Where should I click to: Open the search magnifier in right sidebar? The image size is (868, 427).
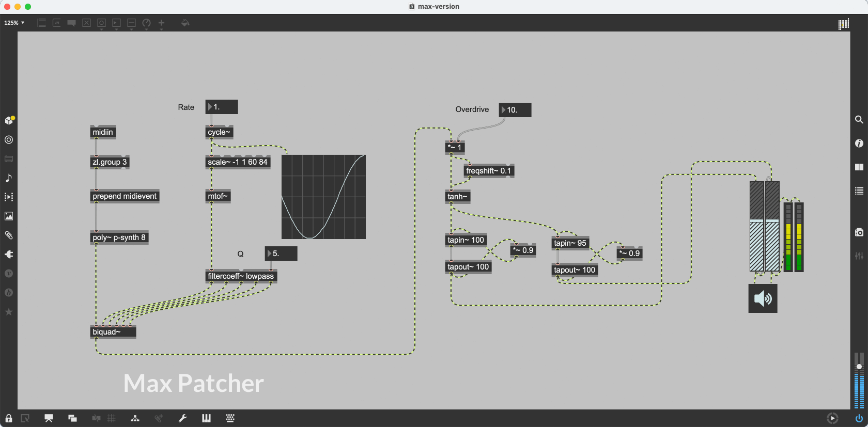[x=859, y=120]
